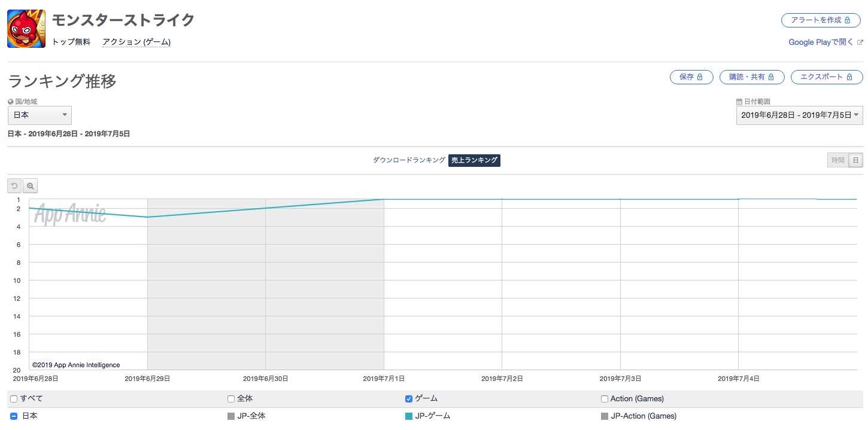Collapse the 日本 minus icon in legend
This screenshot has width=868, height=430.
click(x=14, y=416)
